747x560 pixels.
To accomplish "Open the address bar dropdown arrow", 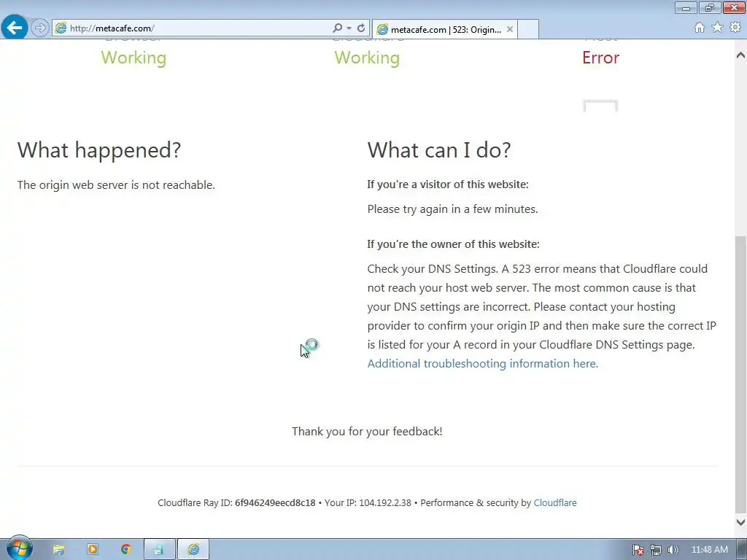I will (349, 28).
